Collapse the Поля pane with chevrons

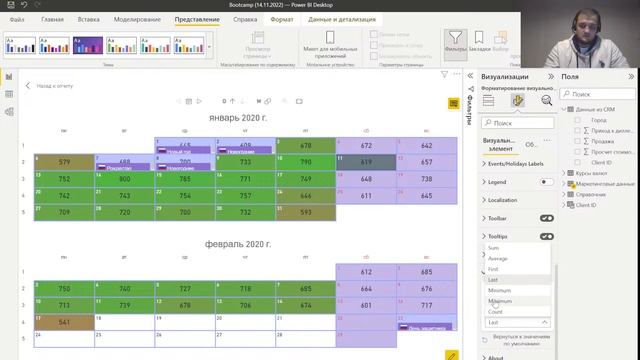631,76
